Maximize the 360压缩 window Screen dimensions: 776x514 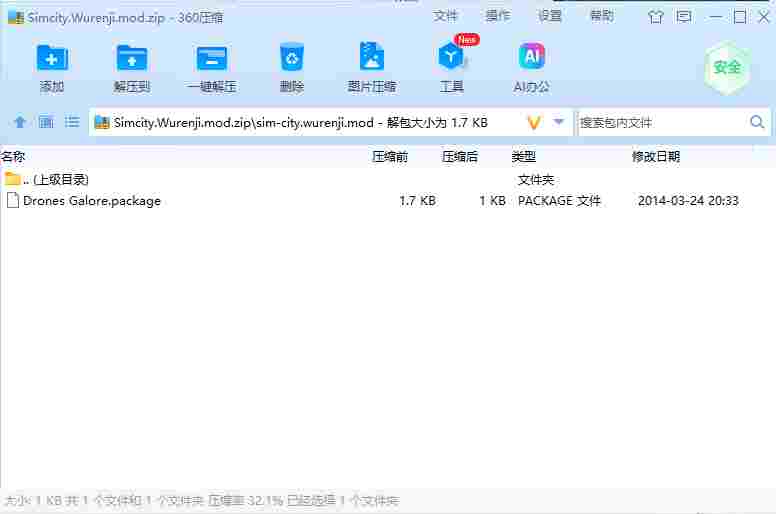740,17
